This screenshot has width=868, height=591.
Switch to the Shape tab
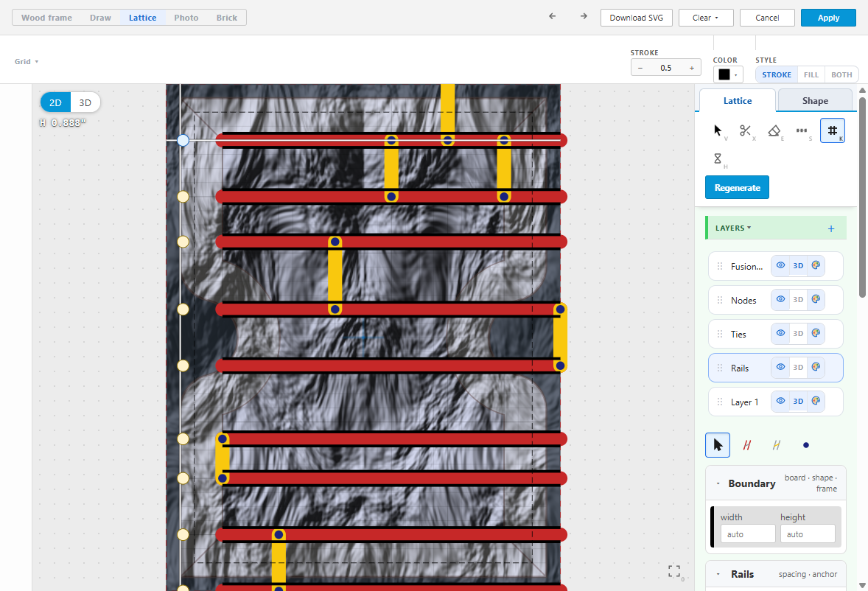pos(815,101)
